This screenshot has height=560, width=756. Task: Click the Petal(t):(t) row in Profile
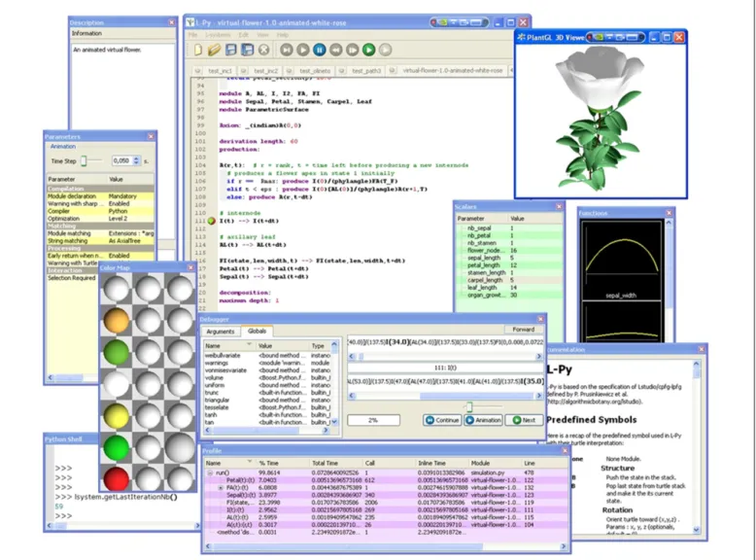386,480
